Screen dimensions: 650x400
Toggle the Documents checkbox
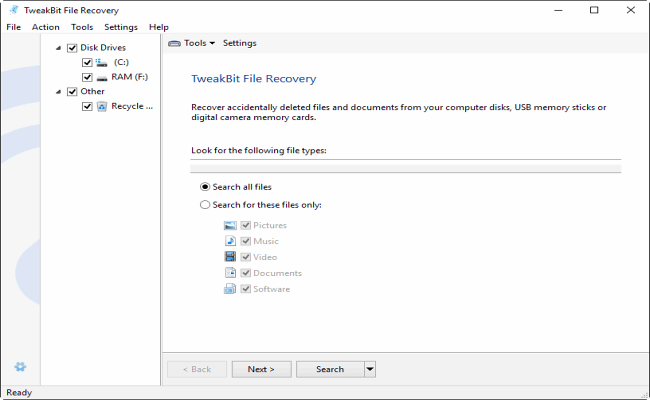point(246,273)
